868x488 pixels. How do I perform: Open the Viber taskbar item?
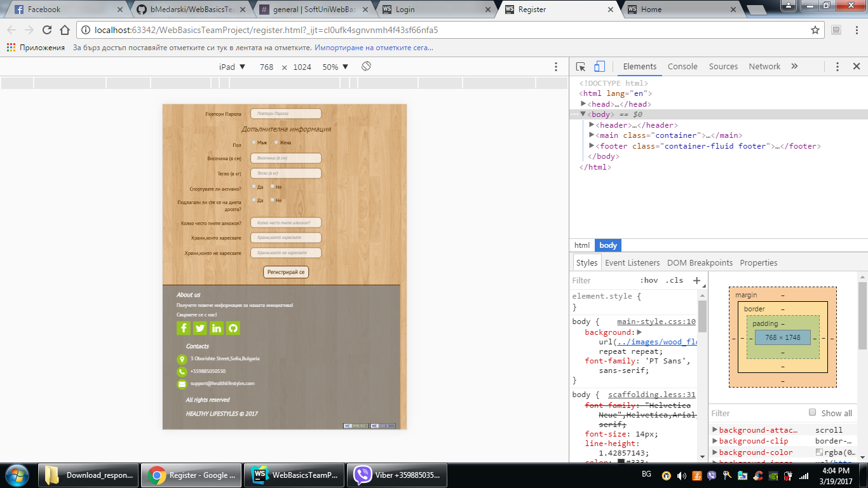pos(397,475)
